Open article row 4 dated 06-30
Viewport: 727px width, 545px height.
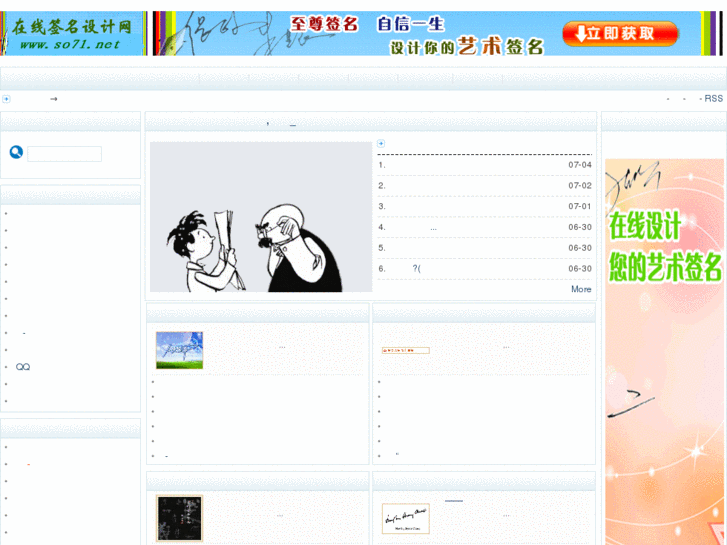point(485,227)
